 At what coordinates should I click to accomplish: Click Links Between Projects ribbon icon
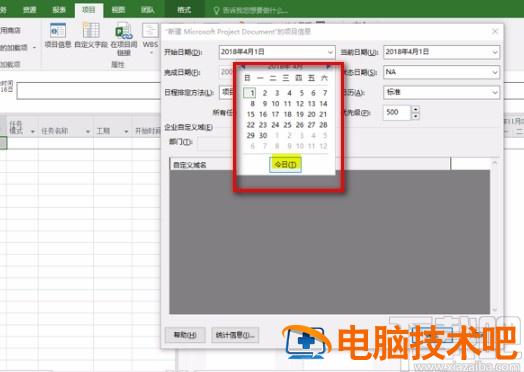tap(124, 39)
